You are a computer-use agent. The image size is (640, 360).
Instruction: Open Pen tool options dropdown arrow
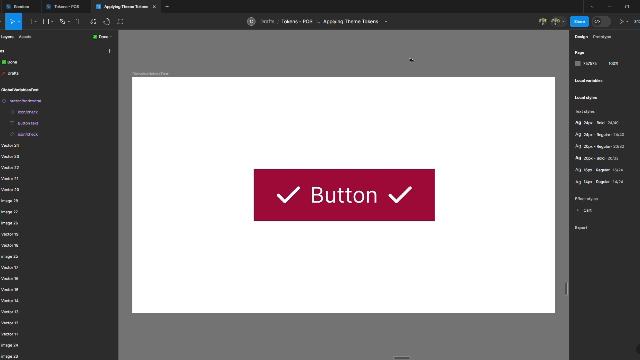[69, 22]
